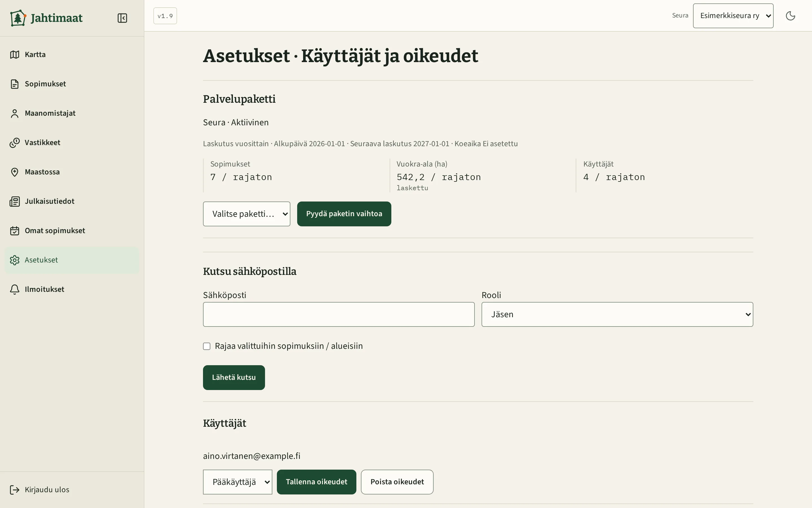
Task: Click Kirjaudu ulos link
Action: [72, 490]
